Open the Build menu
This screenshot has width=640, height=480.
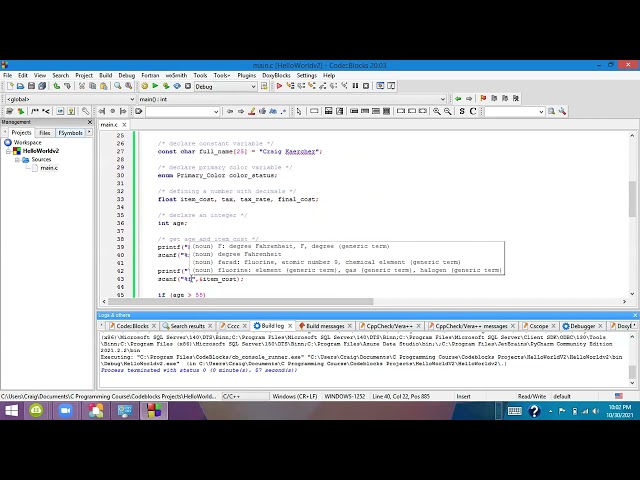pos(105,76)
